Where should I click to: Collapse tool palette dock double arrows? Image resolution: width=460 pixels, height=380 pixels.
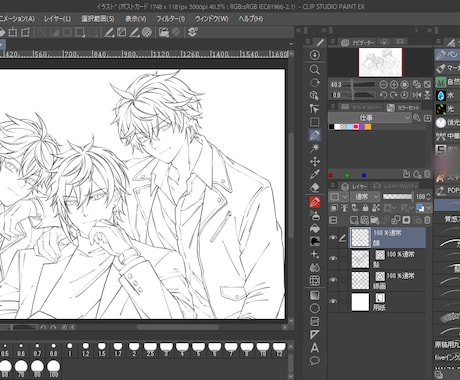tap(323, 30)
